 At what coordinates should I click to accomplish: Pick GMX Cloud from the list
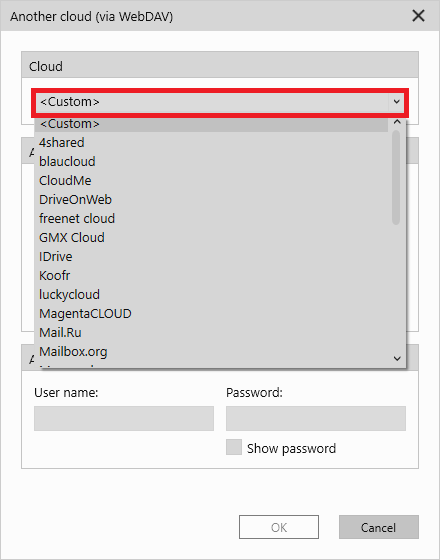click(x=211, y=238)
